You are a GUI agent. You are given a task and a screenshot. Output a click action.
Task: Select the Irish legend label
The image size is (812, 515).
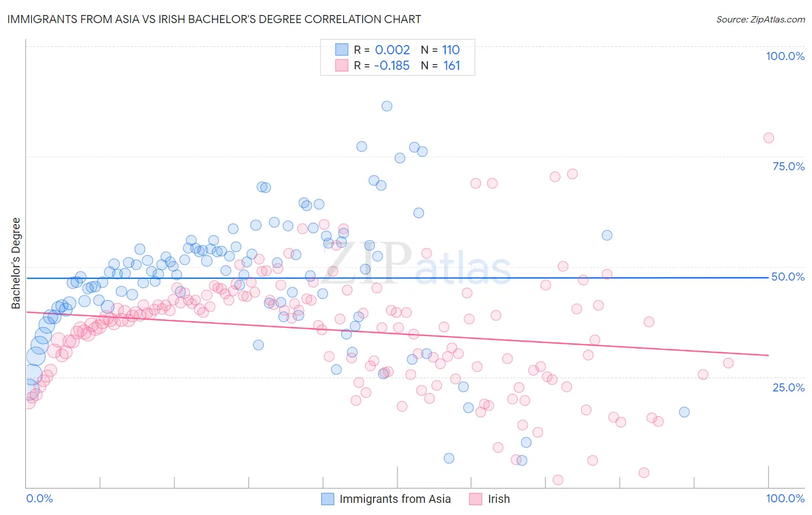tap(499, 499)
